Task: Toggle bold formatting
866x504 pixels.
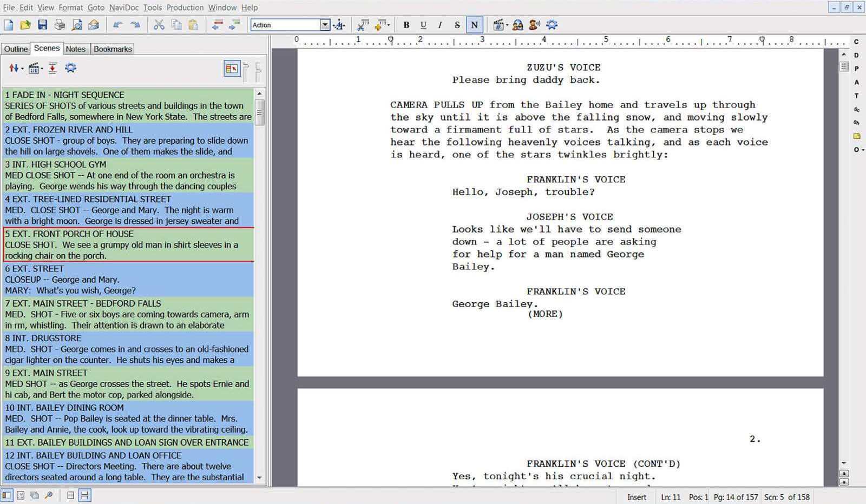Action: click(406, 25)
